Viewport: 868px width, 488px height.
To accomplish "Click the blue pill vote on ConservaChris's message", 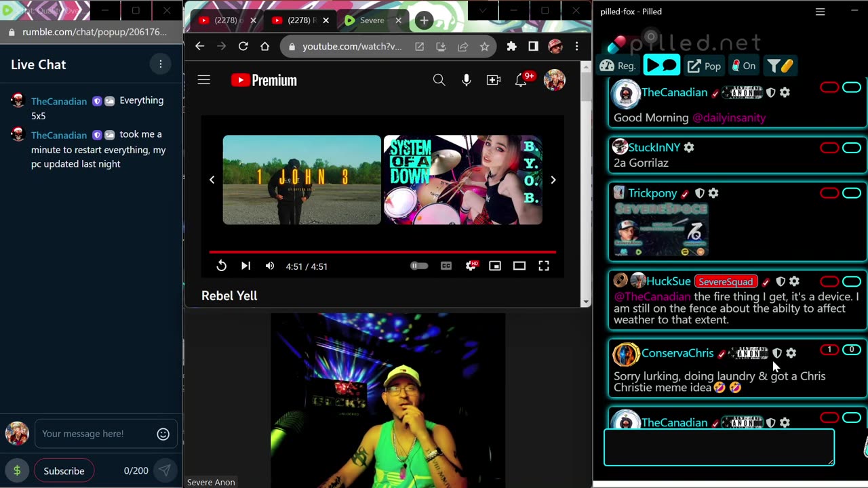I will tap(852, 350).
